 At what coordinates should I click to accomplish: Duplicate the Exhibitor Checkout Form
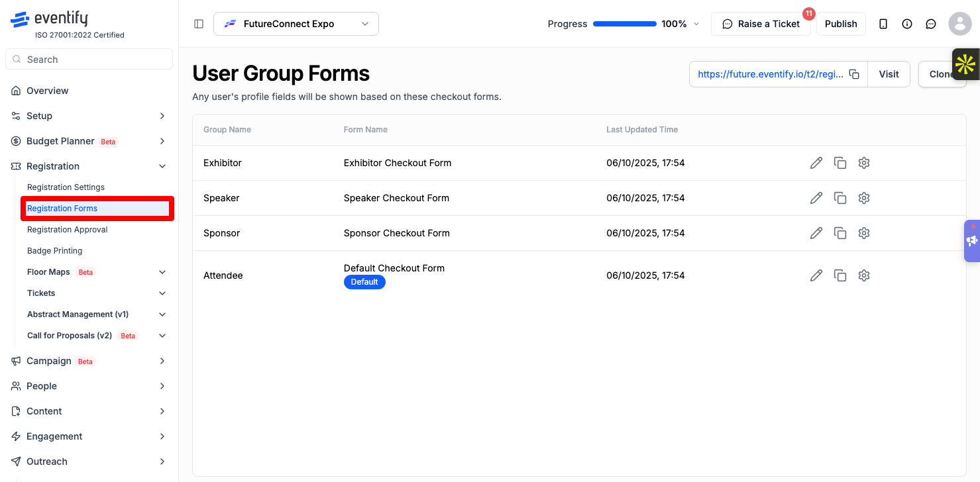(x=840, y=163)
